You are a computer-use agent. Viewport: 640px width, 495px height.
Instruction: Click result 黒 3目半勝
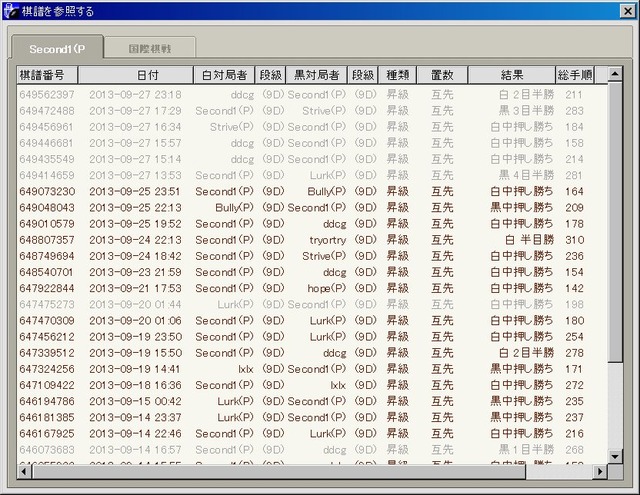526,111
